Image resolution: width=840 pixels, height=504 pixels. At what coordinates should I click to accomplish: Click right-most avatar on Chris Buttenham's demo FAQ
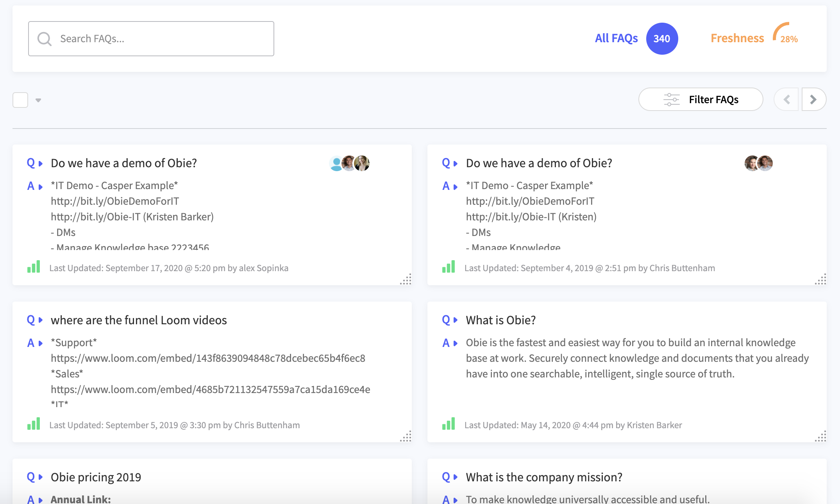[x=765, y=163]
